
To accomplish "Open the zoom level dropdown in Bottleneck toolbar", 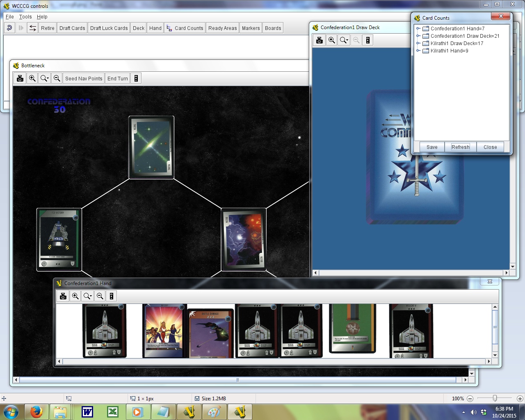I will [x=45, y=78].
